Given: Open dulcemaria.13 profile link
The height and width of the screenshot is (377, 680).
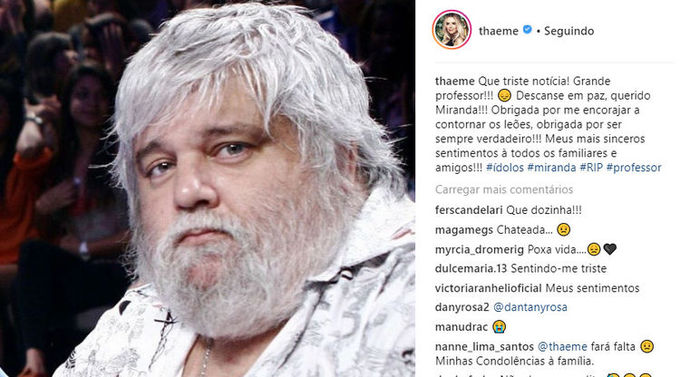Looking at the screenshot, I should click(x=471, y=269).
